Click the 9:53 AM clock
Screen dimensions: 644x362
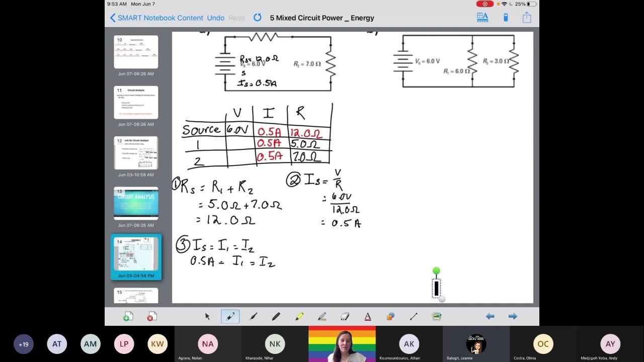(x=117, y=4)
